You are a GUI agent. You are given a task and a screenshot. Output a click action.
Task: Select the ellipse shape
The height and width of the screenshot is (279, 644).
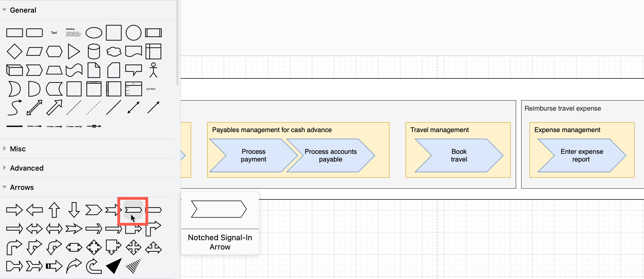tap(94, 32)
